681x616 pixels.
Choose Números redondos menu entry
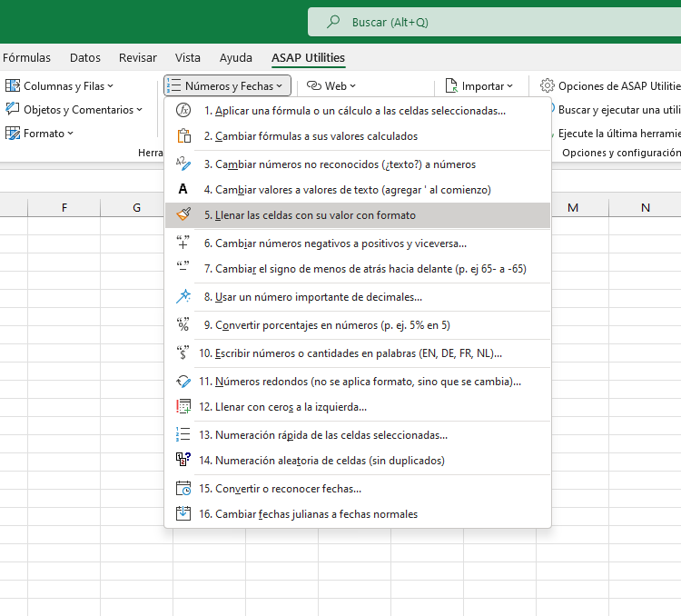tap(358, 382)
